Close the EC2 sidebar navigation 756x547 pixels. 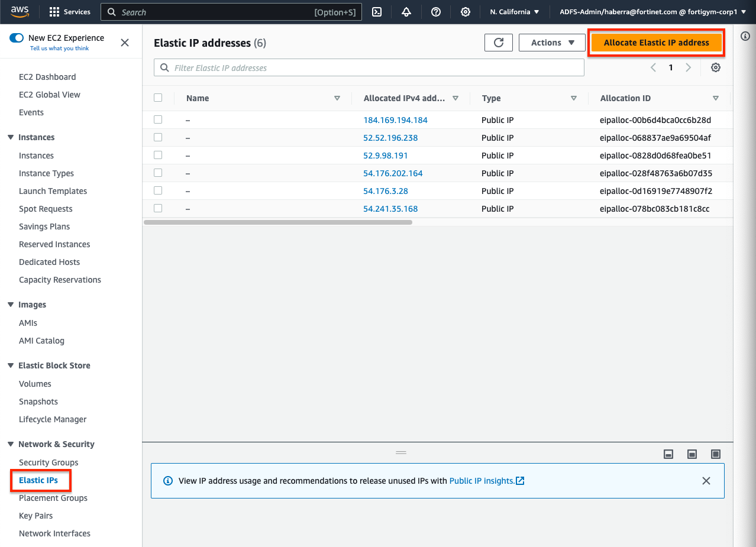click(x=125, y=43)
